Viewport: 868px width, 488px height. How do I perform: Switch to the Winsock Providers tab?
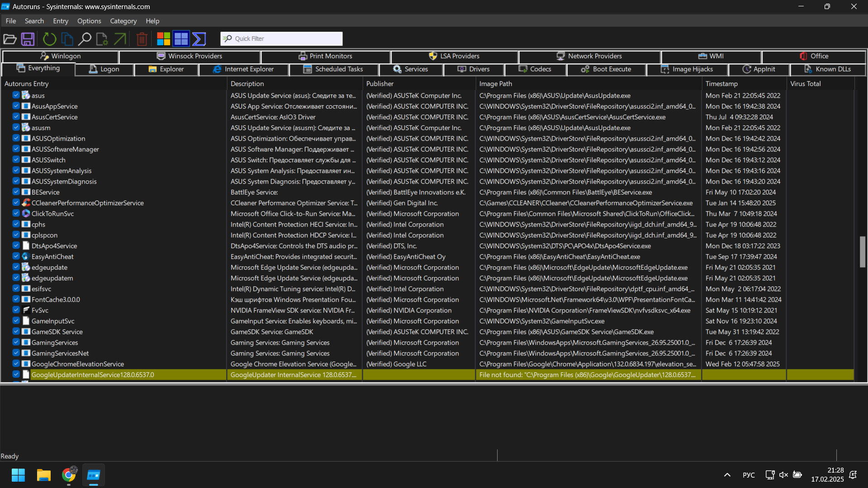(x=190, y=56)
